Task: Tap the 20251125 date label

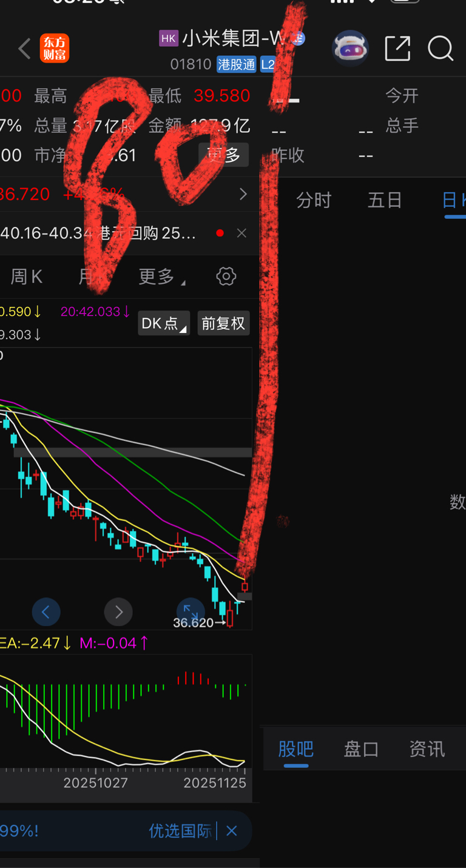Action: pos(215,782)
